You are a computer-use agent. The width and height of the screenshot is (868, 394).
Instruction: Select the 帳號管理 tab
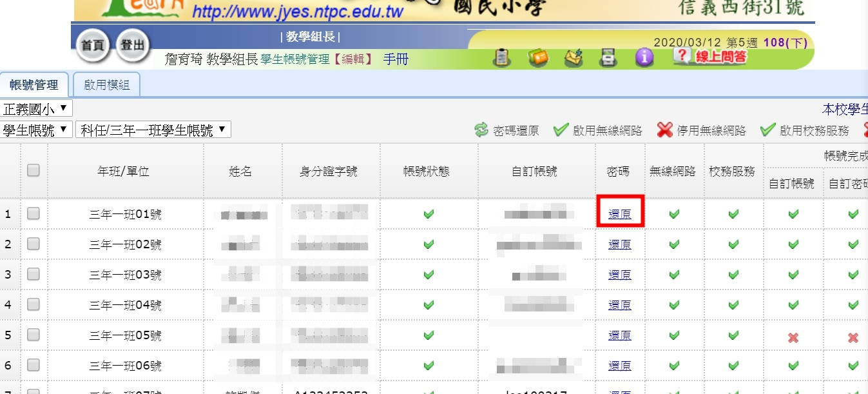[x=34, y=84]
